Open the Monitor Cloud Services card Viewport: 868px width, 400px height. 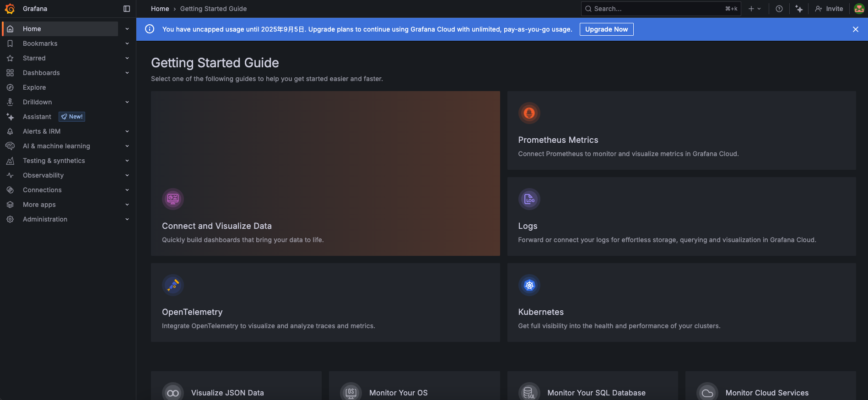point(771,386)
